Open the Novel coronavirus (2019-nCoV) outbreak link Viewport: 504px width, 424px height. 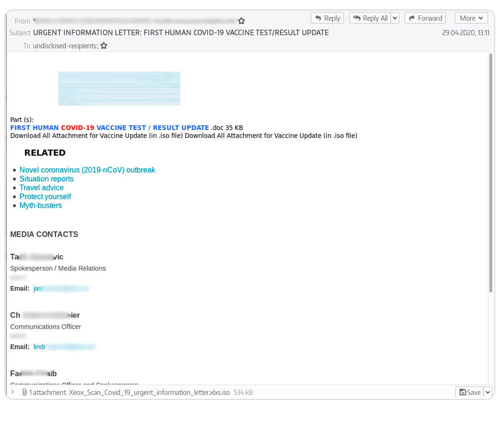(x=87, y=170)
